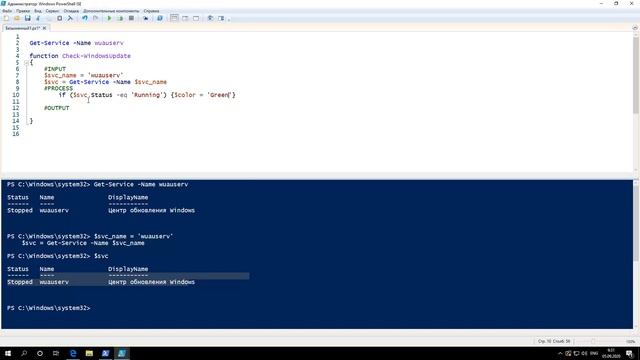The image size is (640, 360).
Task: Open the taskbar clock and date
Action: [x=611, y=353]
